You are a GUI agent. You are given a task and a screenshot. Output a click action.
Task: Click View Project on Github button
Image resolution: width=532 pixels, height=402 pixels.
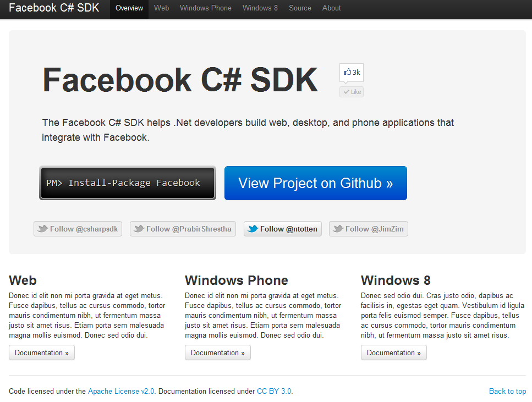(316, 183)
